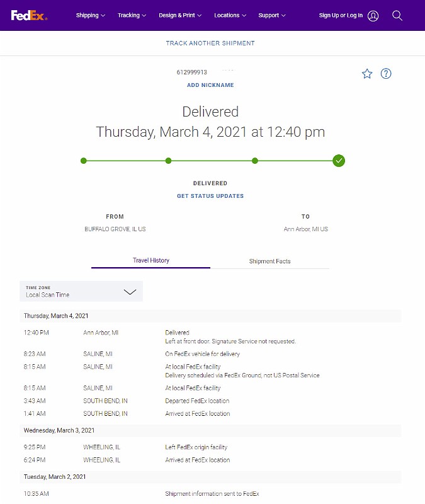The image size is (425, 504).
Task: Click the FedEx logo
Action: tap(29, 15)
